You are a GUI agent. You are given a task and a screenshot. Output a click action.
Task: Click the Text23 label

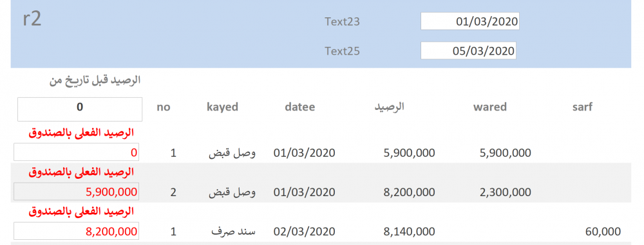click(x=342, y=22)
